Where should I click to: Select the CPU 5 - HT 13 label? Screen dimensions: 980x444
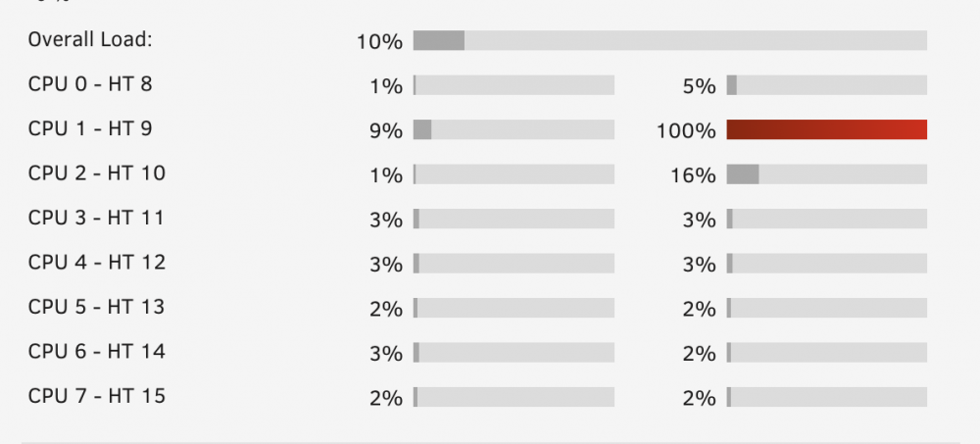click(96, 307)
